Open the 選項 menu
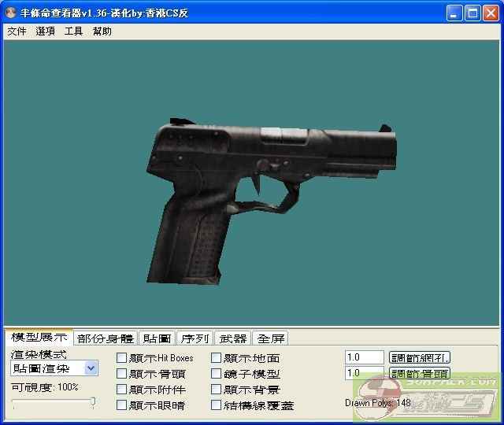This screenshot has height=425, width=504. [x=45, y=31]
